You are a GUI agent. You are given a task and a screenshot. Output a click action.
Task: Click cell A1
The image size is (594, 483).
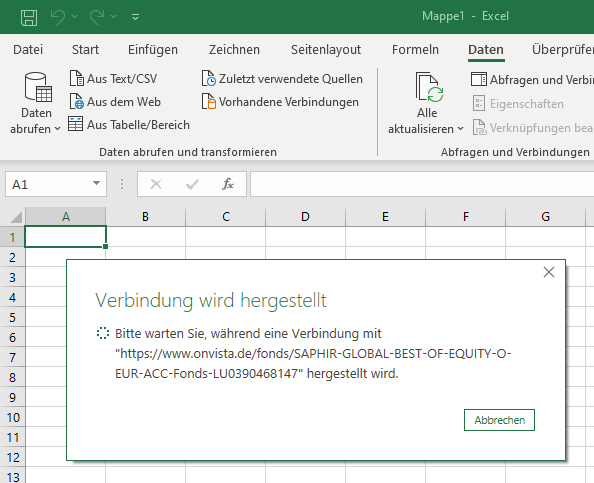click(66, 237)
